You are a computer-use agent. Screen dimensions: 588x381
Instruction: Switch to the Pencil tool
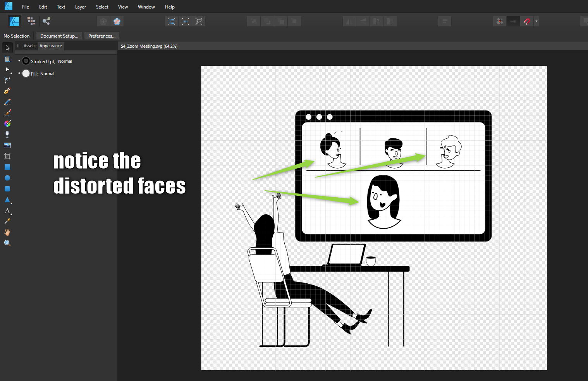coord(7,102)
